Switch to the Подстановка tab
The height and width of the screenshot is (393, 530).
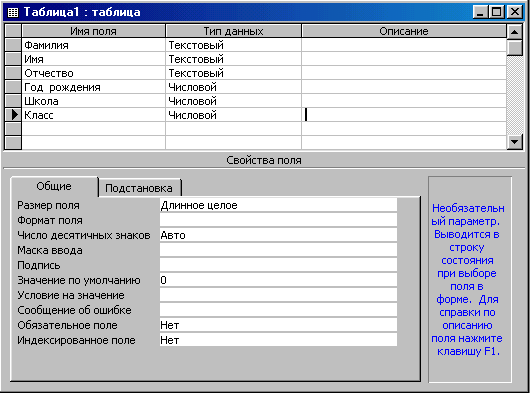tap(139, 188)
